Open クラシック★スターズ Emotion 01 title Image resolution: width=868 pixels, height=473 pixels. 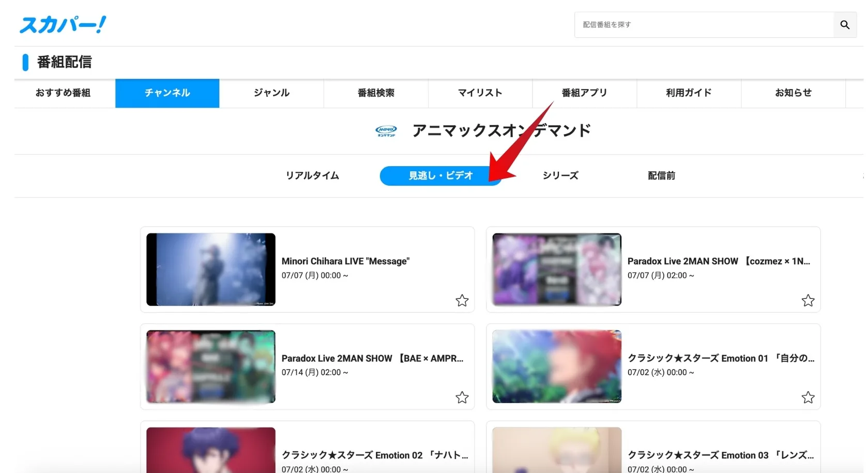[x=721, y=359]
